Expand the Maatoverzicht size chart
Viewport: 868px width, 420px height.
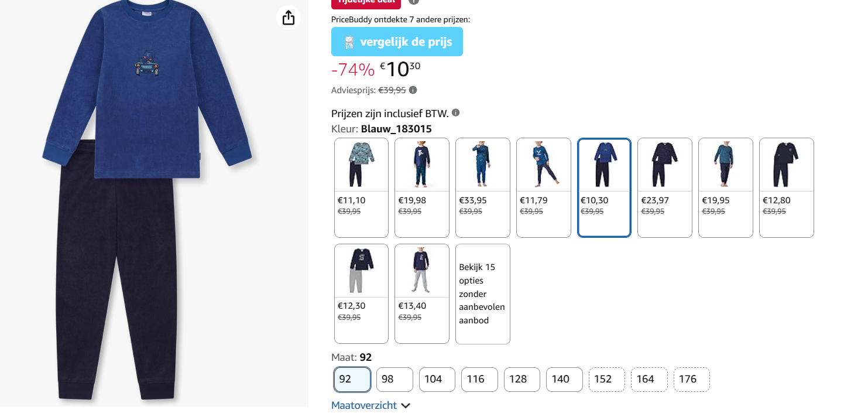point(370,405)
